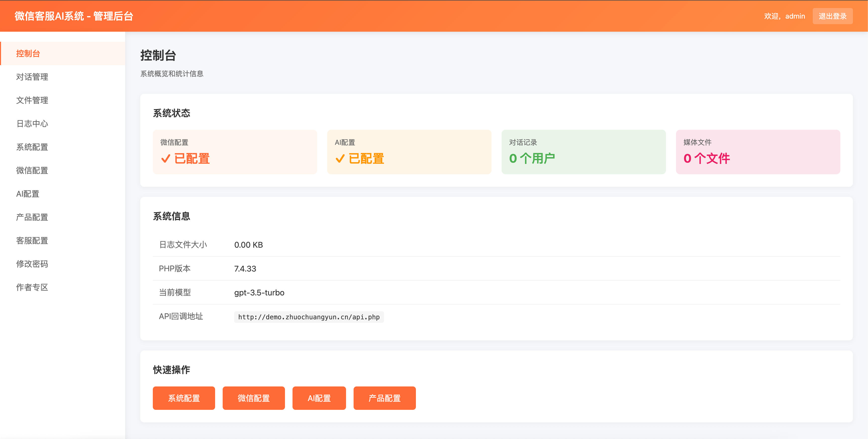Click the 媒体文件 status card
868x439 pixels.
(758, 152)
